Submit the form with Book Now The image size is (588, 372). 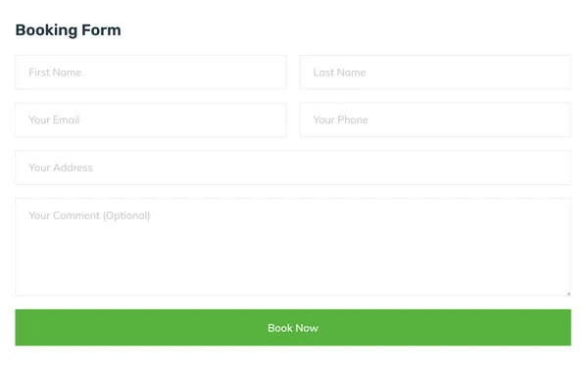pyautogui.click(x=293, y=327)
